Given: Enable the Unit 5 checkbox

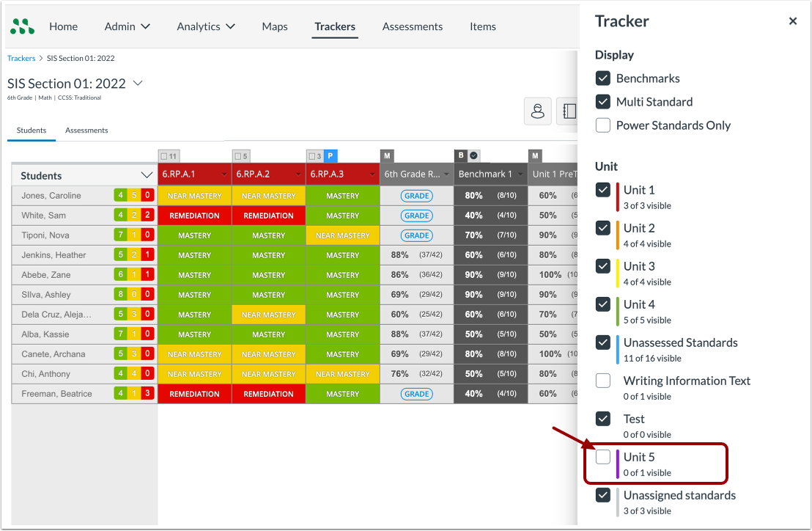Looking at the screenshot, I should [602, 456].
